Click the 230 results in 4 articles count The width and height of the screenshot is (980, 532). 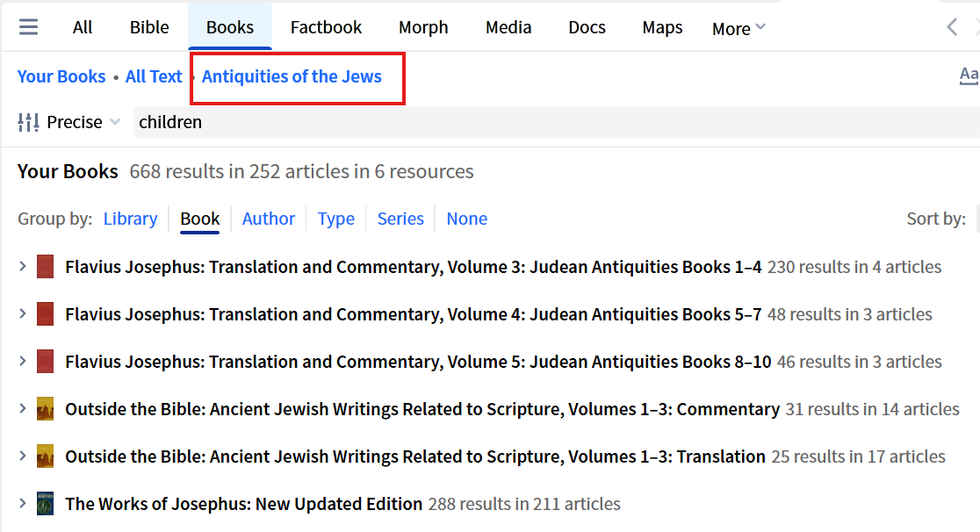(x=854, y=267)
